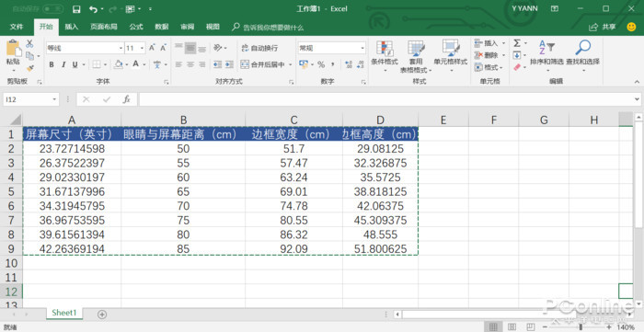Screen dimensions: 644x332
Task: Switch to the 插入 ribbon tab
Action: (72, 27)
